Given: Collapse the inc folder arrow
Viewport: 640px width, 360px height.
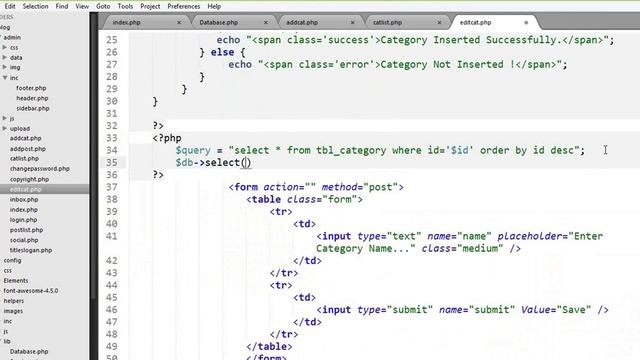Looking at the screenshot, I should [4, 78].
